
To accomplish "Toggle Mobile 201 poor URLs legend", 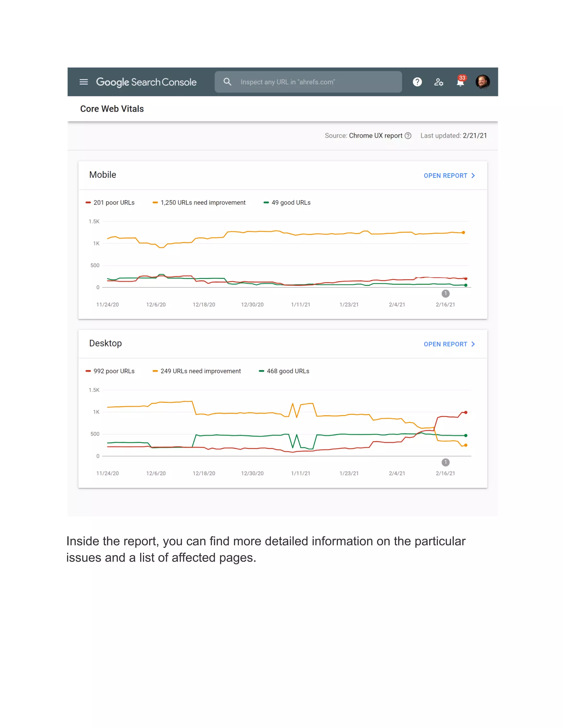I will tap(111, 203).
